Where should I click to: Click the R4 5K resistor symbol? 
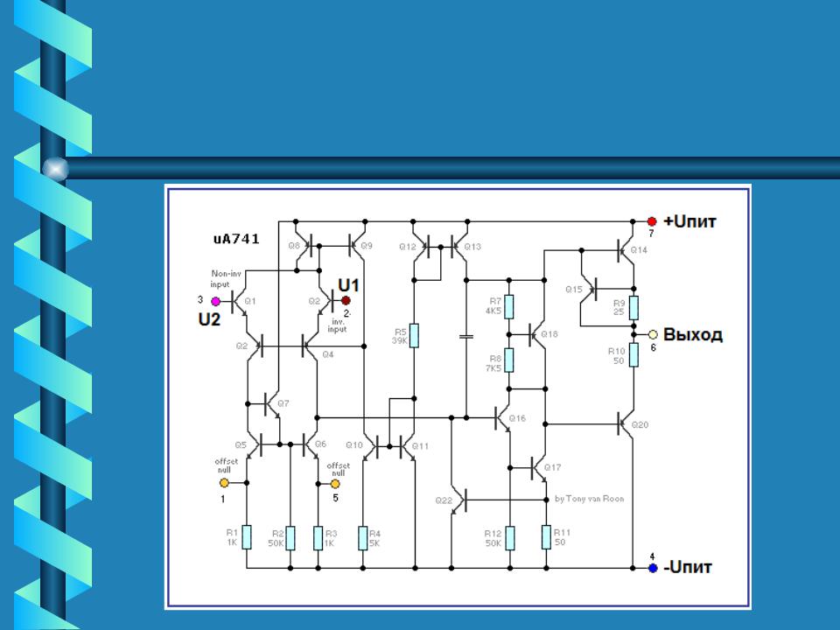coord(362,538)
